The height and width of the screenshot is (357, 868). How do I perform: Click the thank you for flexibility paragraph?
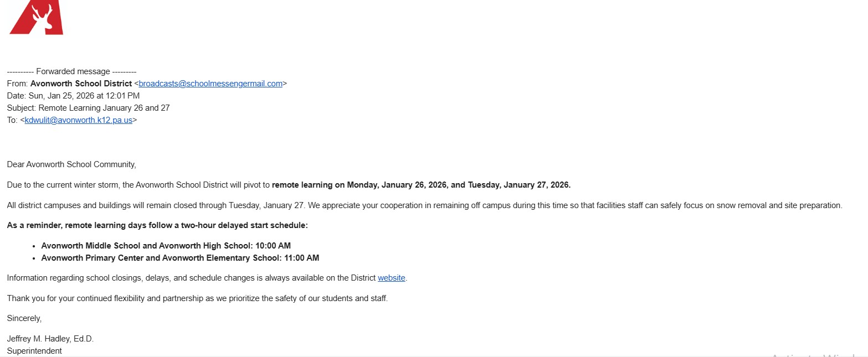(x=197, y=298)
